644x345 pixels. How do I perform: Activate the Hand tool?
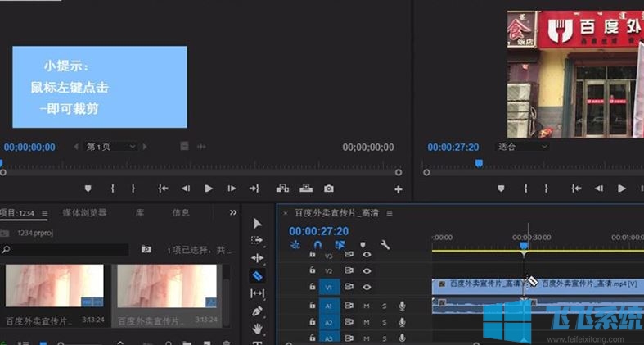point(257,329)
